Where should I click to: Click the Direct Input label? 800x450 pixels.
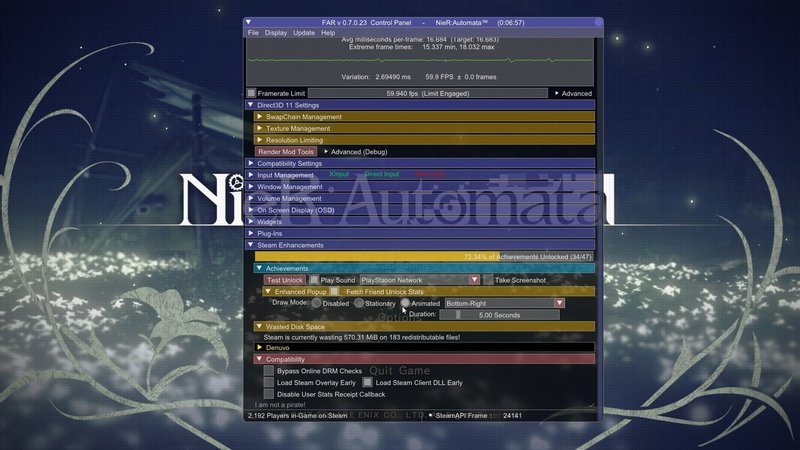[382, 174]
